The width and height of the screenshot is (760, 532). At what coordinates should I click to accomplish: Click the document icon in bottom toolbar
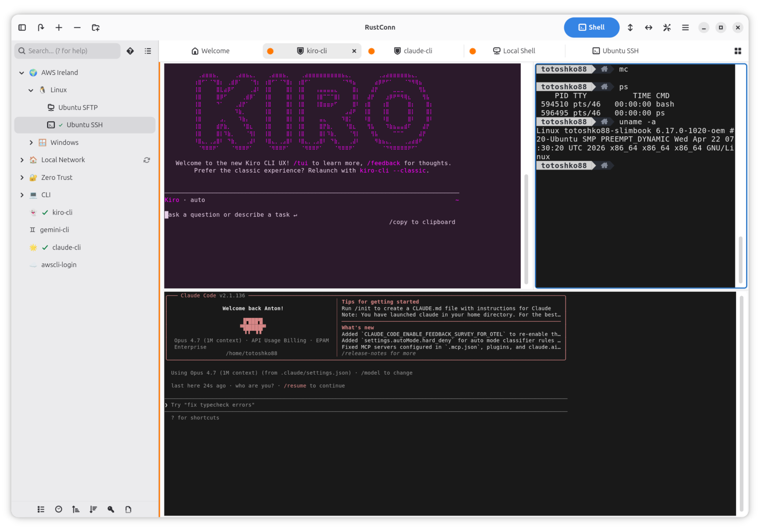click(128, 510)
